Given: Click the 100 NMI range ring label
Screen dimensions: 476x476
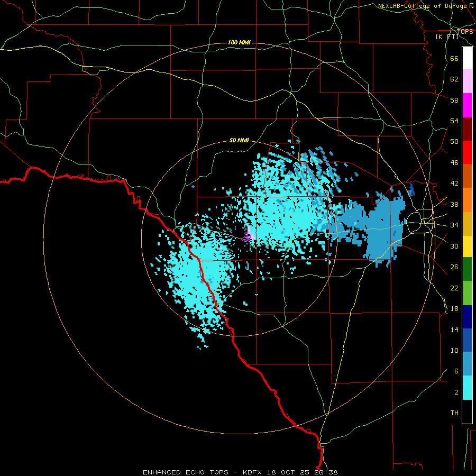Looking at the screenshot, I should 239,42.
